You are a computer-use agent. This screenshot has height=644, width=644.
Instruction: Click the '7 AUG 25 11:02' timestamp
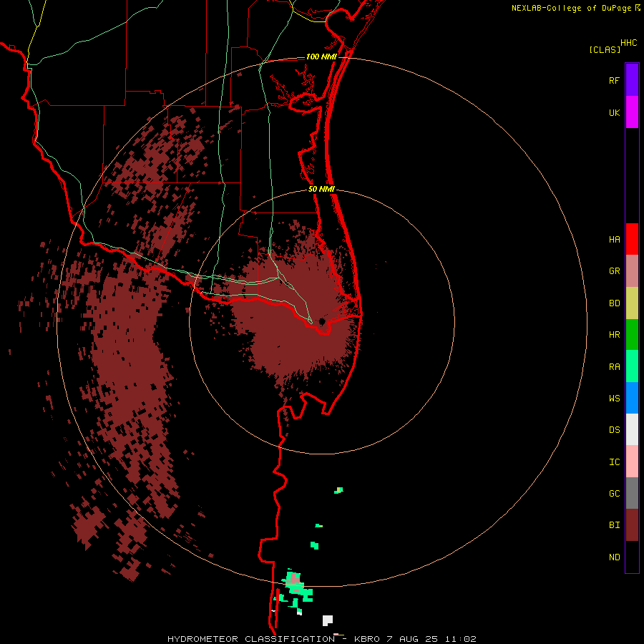pos(432,639)
